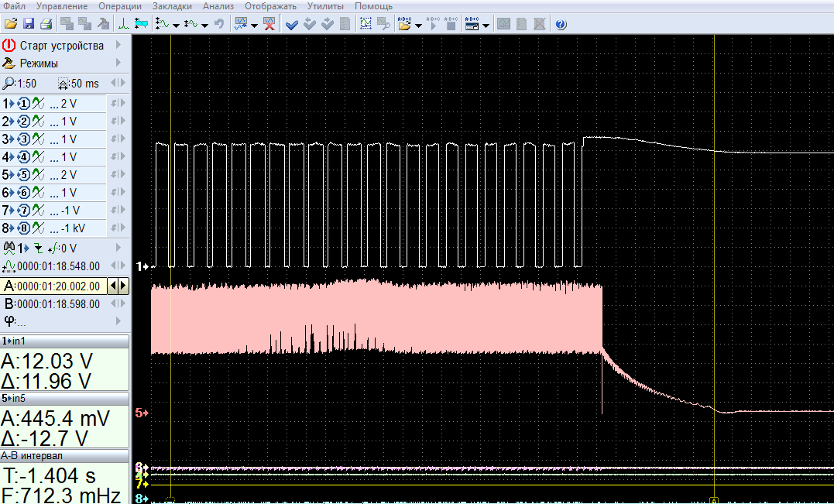This screenshot has width=834, height=504.
Task: Expand the trigger settings row showing 0 V
Action: point(118,249)
